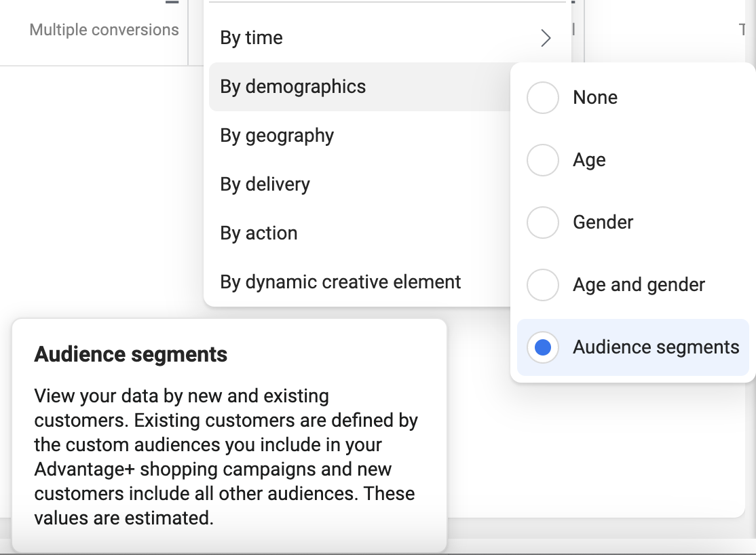The height and width of the screenshot is (555, 756).
Task: Open the By delivery breakdown menu
Action: pyautogui.click(x=360, y=184)
